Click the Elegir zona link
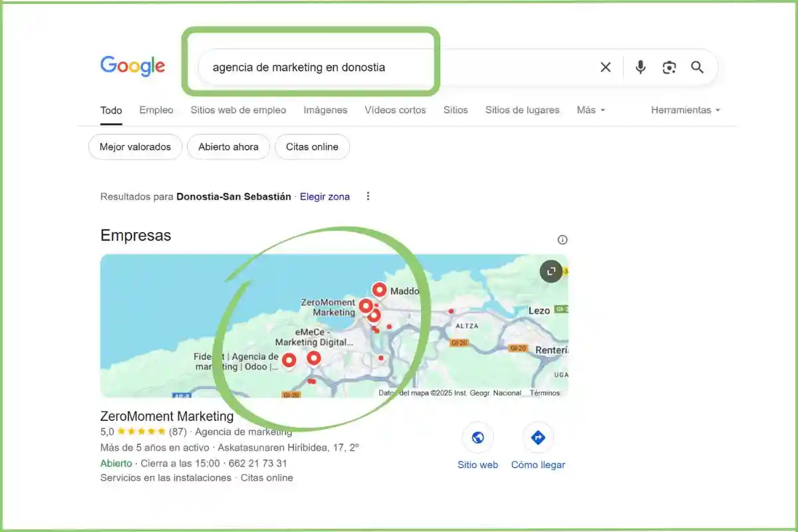This screenshot has width=798, height=532. coord(325,196)
